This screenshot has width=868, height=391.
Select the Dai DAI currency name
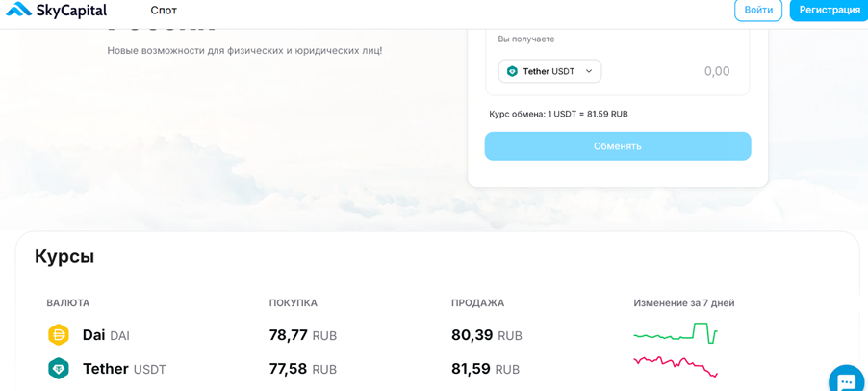[106, 335]
